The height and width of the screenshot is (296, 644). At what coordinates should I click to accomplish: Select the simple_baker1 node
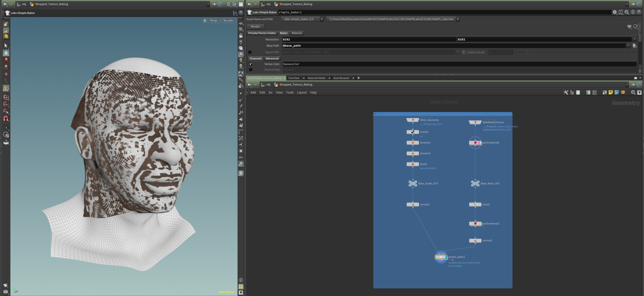[x=441, y=257]
